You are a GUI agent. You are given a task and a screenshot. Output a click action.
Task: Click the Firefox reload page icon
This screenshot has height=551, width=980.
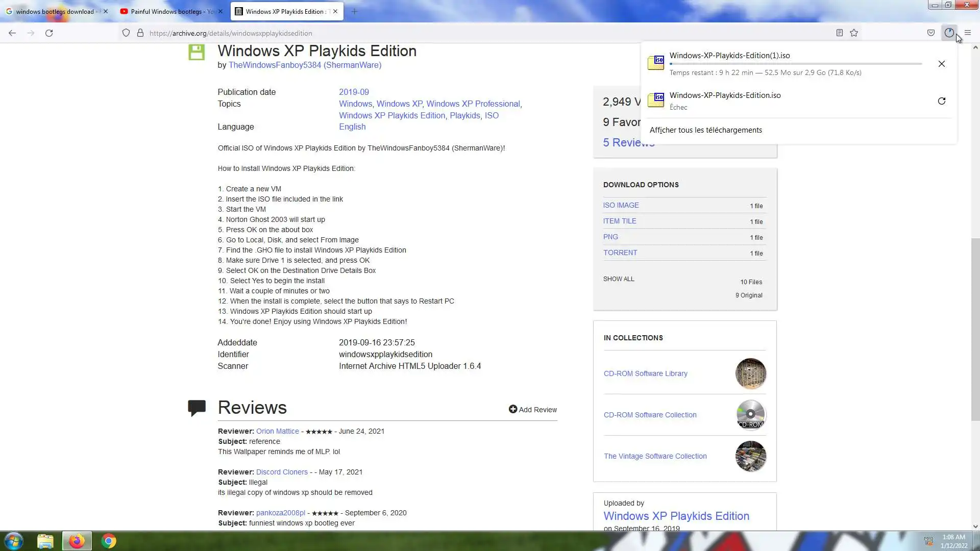[49, 33]
